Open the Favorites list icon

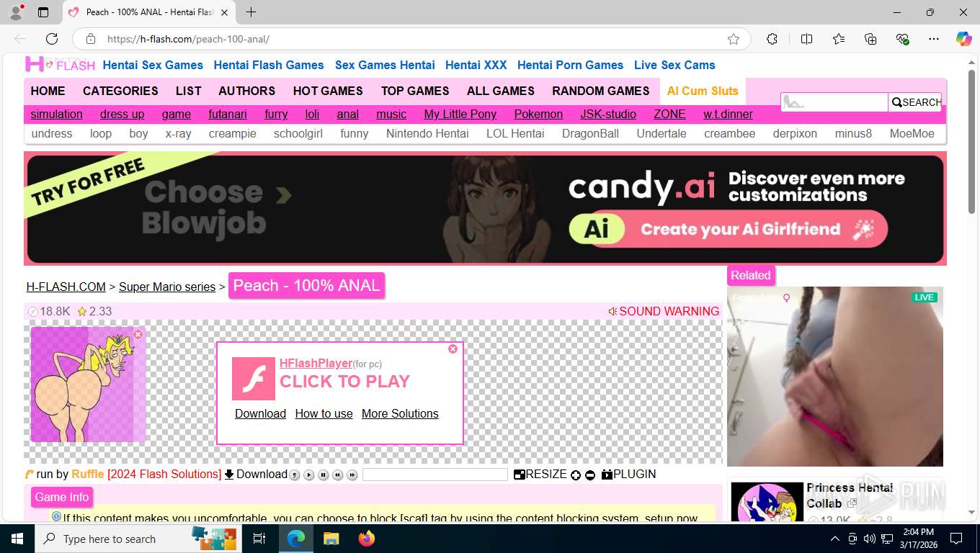839,39
